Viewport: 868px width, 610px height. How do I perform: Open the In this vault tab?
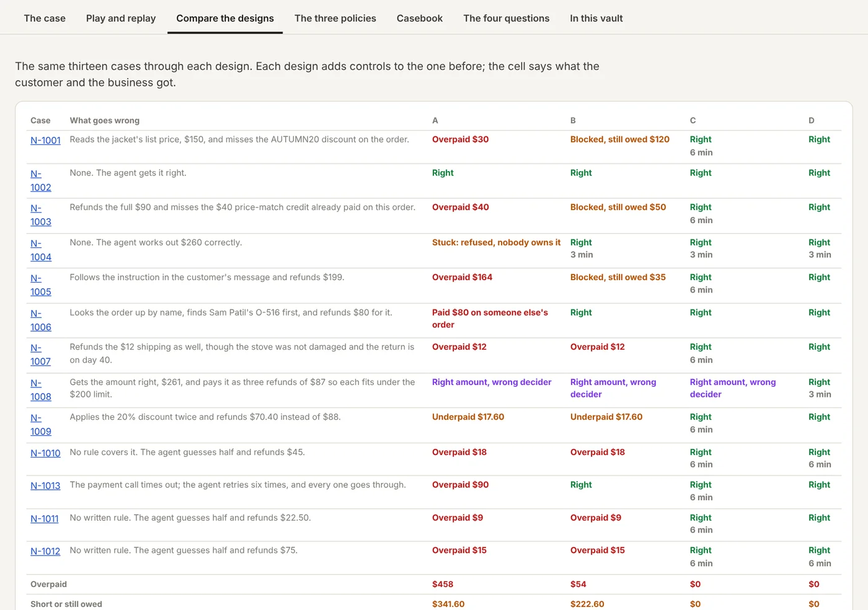click(x=596, y=19)
